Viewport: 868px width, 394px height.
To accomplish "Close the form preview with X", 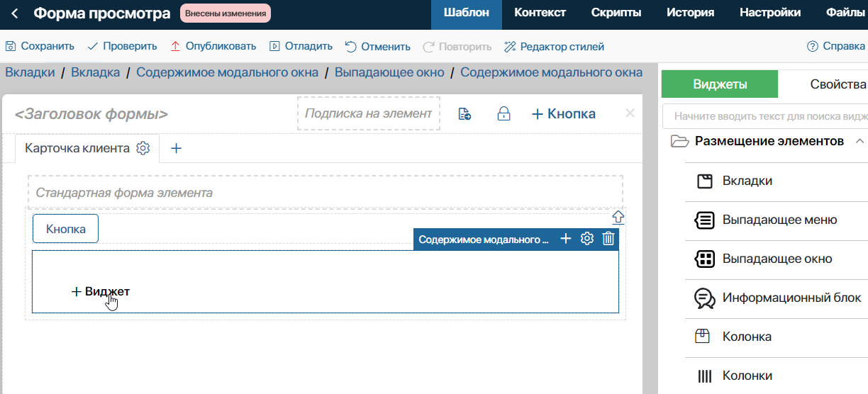I will coord(630,113).
